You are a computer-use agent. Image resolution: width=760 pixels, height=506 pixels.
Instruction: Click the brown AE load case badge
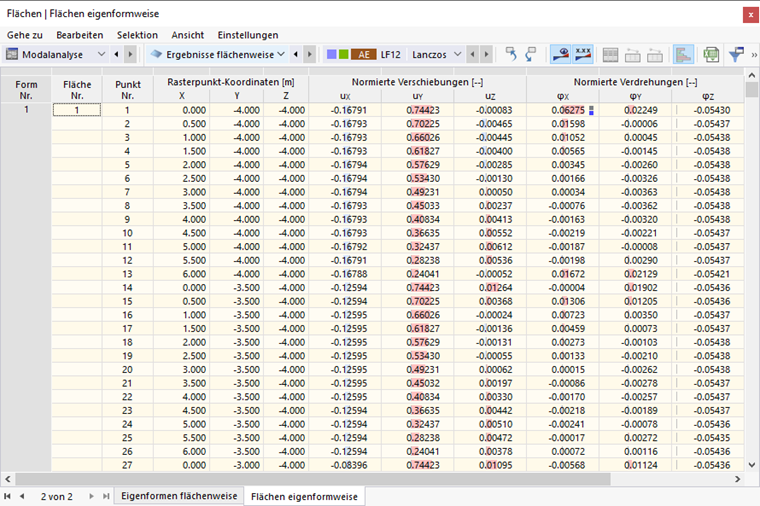click(x=364, y=54)
